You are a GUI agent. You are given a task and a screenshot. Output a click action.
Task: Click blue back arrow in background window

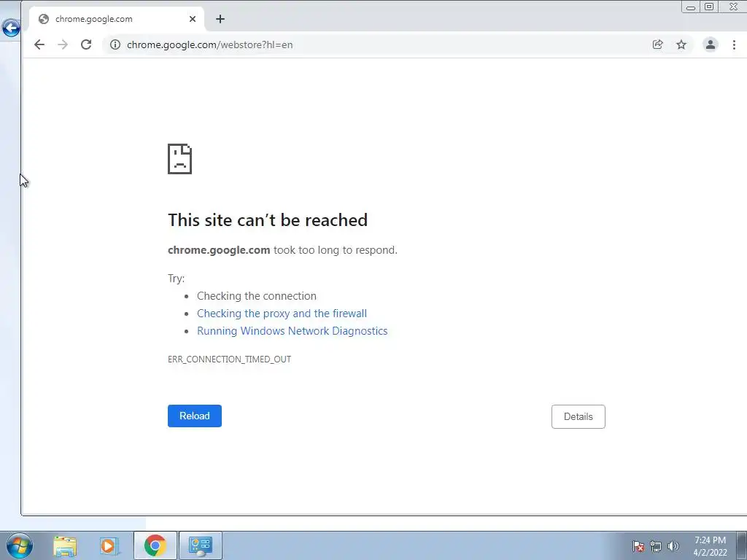(x=10, y=28)
